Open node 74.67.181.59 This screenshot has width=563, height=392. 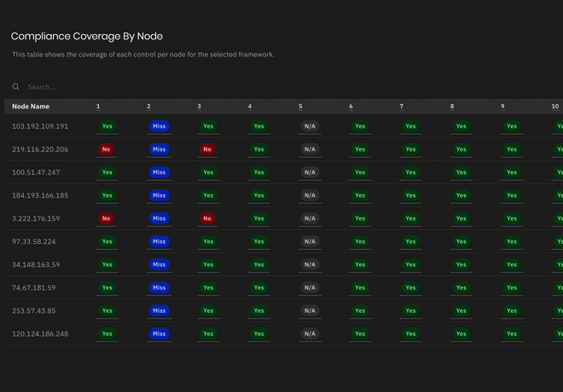tap(34, 288)
